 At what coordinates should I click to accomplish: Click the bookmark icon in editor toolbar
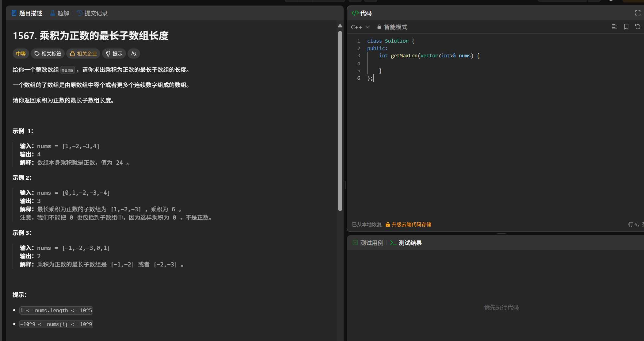626,27
